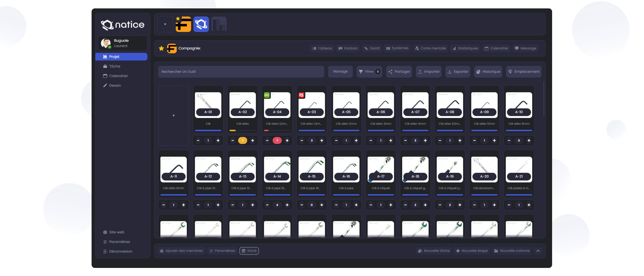644x276 pixels.
Task: Switch to the Kanban view
Action: point(348,48)
